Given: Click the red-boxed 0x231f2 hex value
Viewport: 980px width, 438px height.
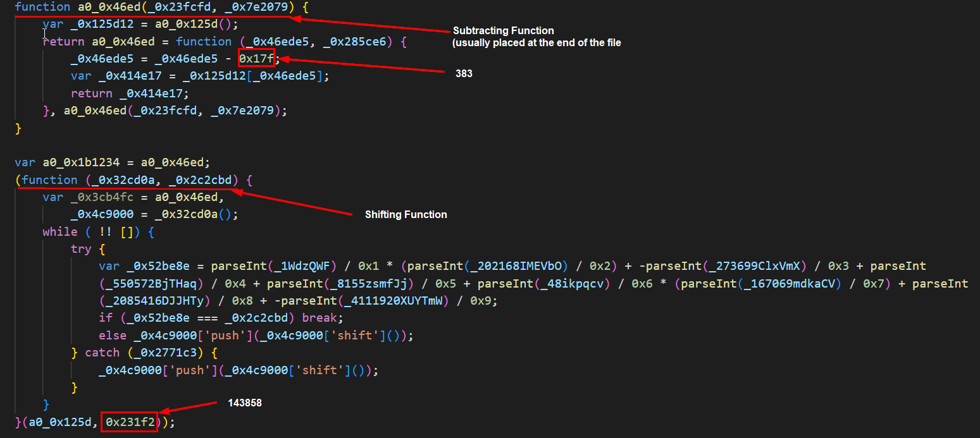Looking at the screenshot, I should pos(130,422).
